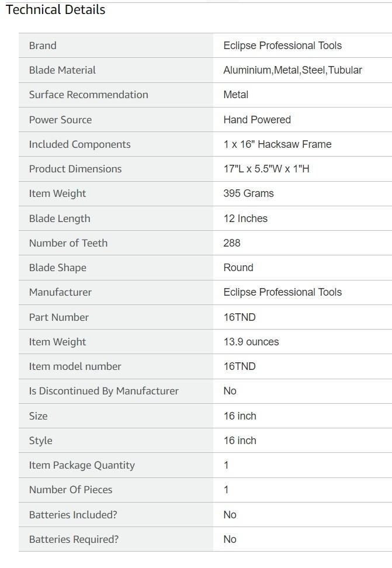
Task: Click the 13.9 ounces value
Action: [251, 342]
